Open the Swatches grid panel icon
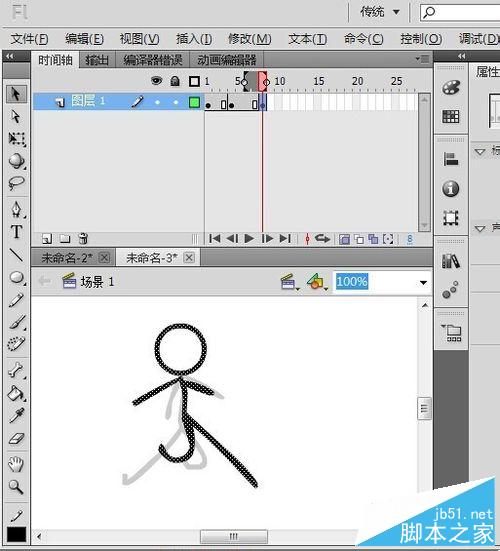The image size is (500, 551). pyautogui.click(x=451, y=116)
